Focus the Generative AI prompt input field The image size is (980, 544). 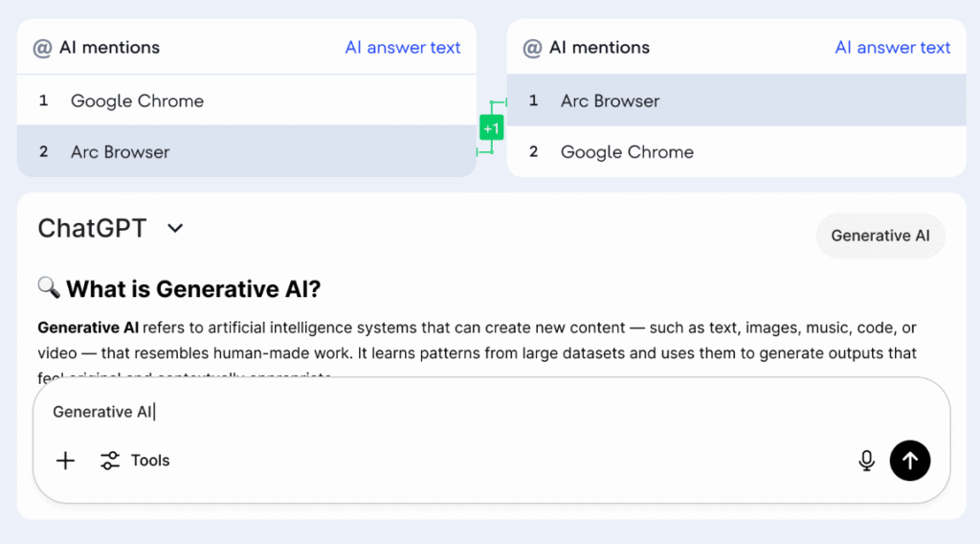(491, 412)
